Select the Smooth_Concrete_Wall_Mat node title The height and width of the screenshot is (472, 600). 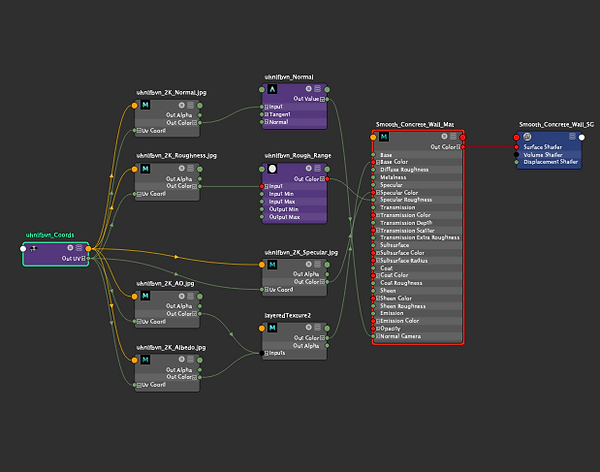(x=415, y=124)
